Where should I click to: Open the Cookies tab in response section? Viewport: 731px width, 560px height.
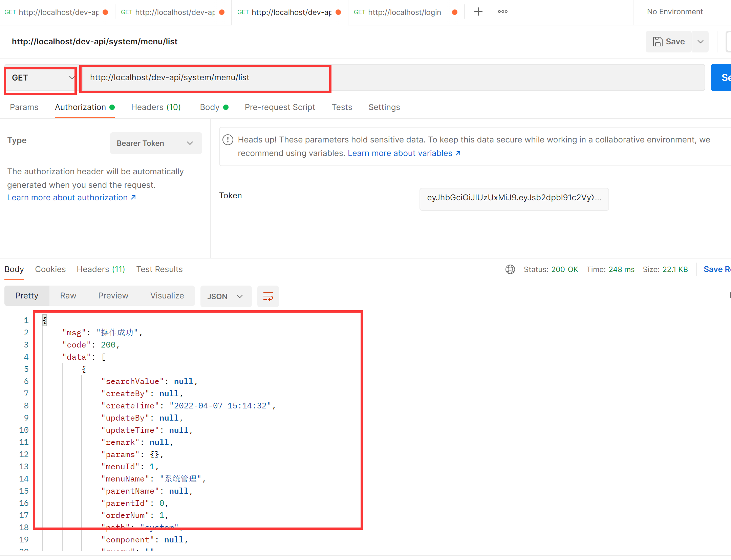(x=50, y=269)
